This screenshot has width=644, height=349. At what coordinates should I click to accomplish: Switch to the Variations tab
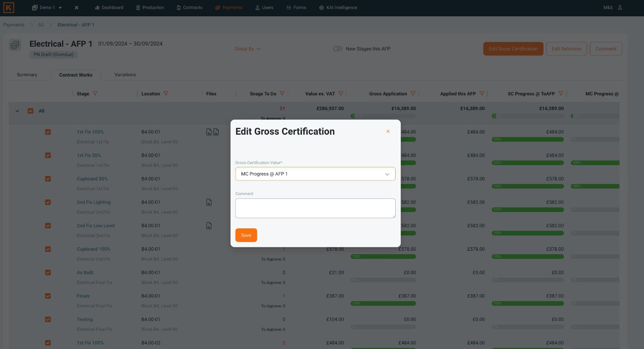click(x=125, y=75)
